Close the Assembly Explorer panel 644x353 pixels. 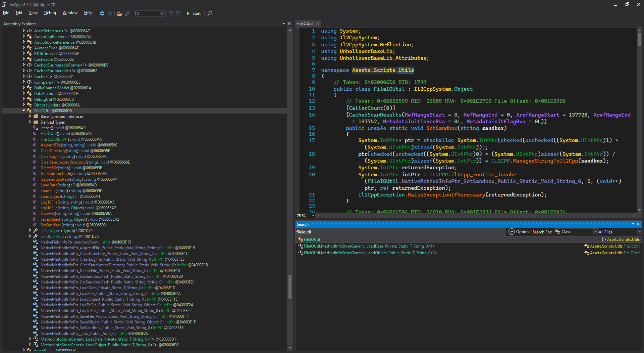coord(289,24)
